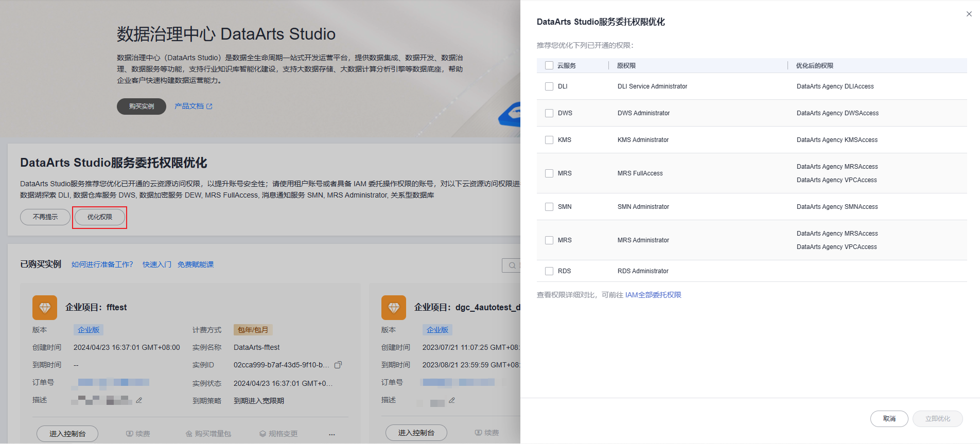Click the 不再提示 button
The width and height of the screenshot is (980, 444).
pyautogui.click(x=45, y=217)
